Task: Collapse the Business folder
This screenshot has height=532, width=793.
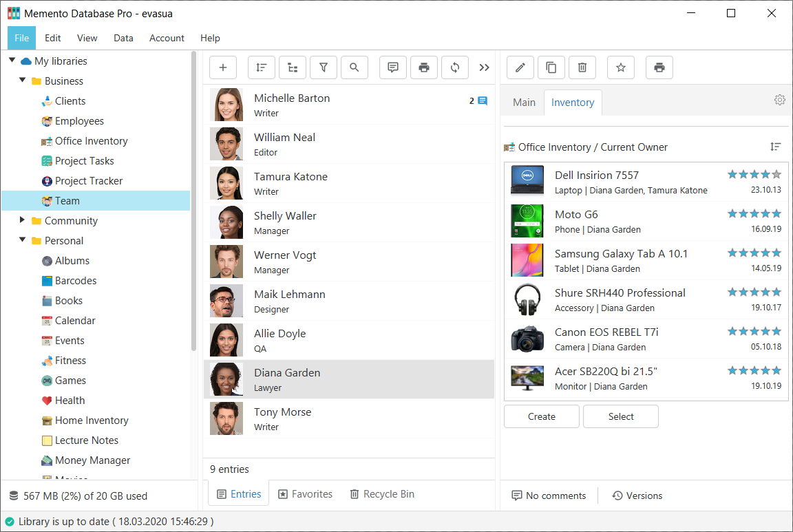Action: point(21,81)
